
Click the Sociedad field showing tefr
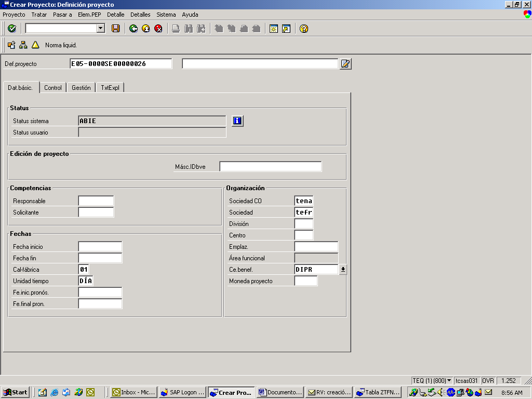pyautogui.click(x=303, y=212)
